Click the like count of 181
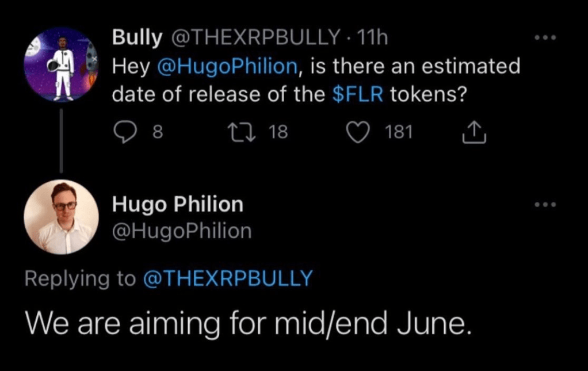The height and width of the screenshot is (371, 588). [x=399, y=133]
